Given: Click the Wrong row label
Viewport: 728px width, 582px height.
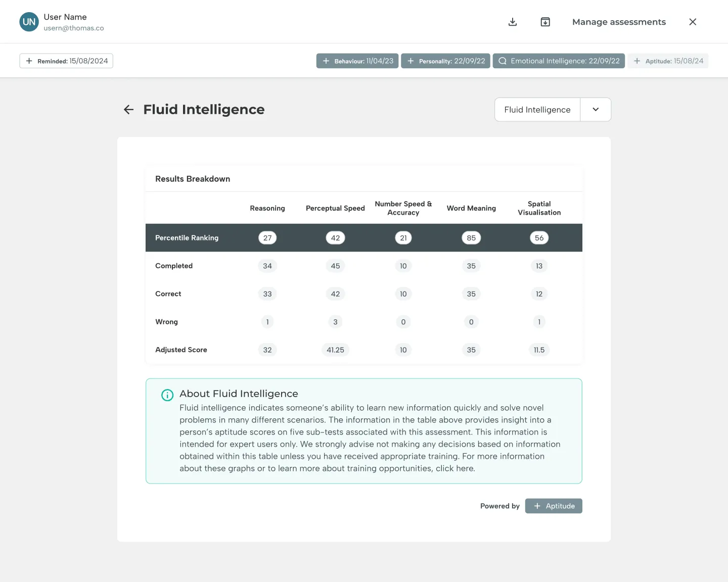Looking at the screenshot, I should coord(166,322).
